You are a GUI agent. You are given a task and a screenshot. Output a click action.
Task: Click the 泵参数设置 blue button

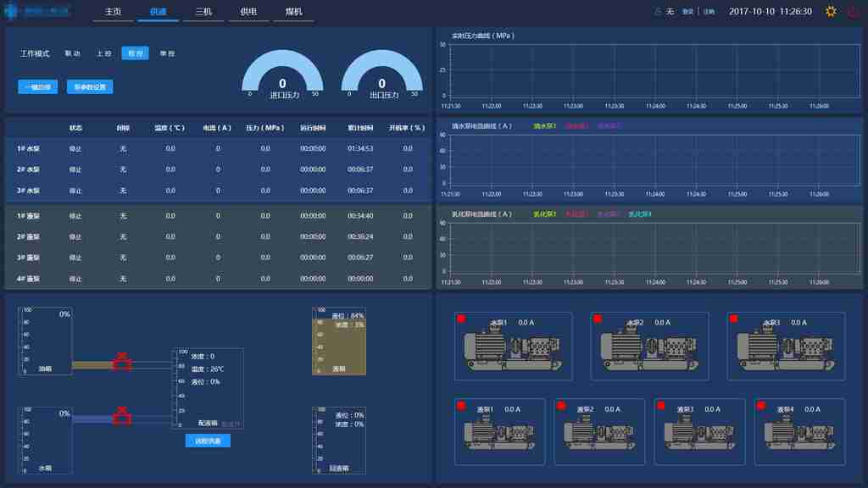[x=89, y=86]
